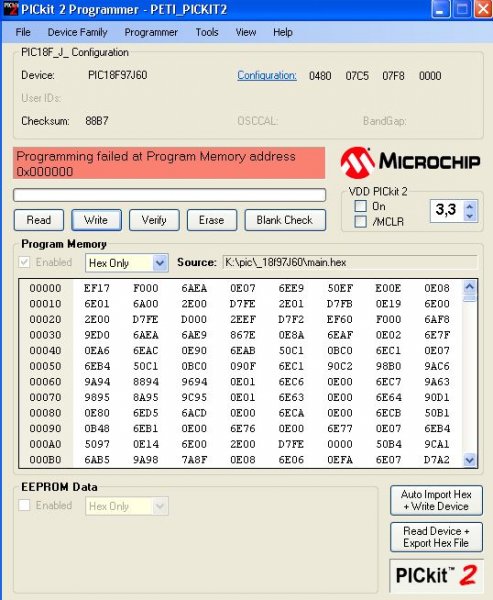Check the EEPROM Data Enabled checkbox
Viewport: 493px width, 600px height.
24,505
